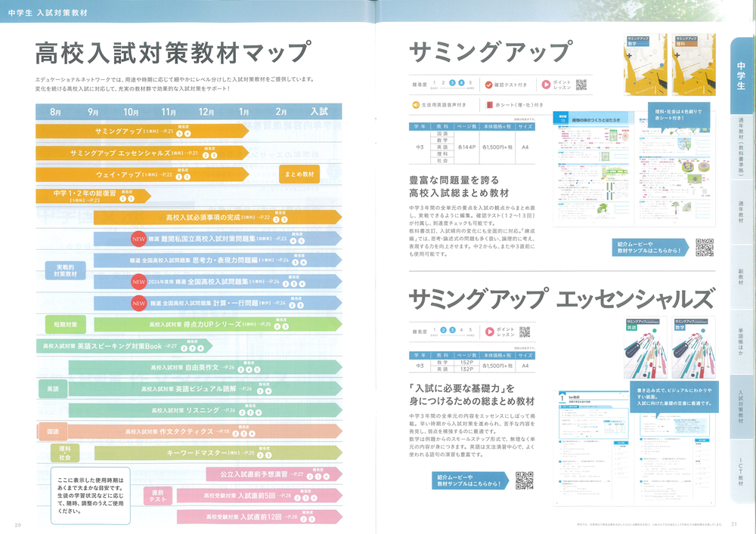Click the 8月 column header
The height and width of the screenshot is (534, 756).
[x=55, y=112]
